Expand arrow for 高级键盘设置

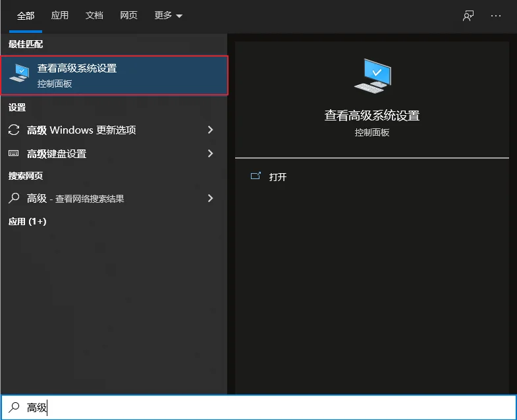[210, 153]
